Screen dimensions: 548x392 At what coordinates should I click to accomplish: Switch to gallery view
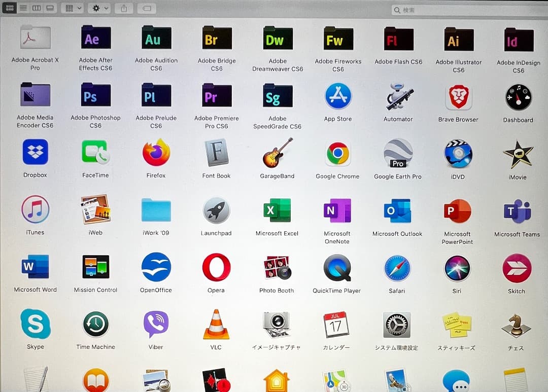pos(49,8)
